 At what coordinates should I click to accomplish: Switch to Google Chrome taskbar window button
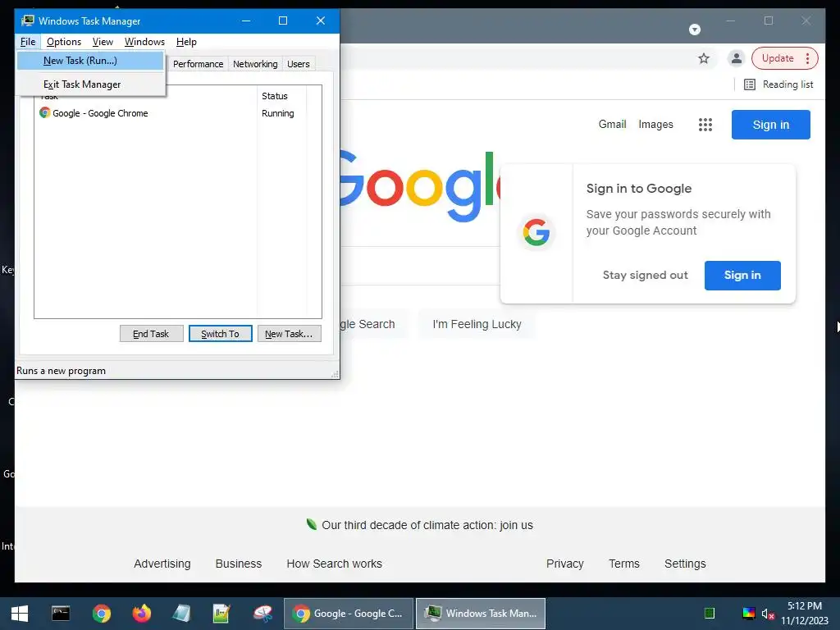pyautogui.click(x=348, y=614)
